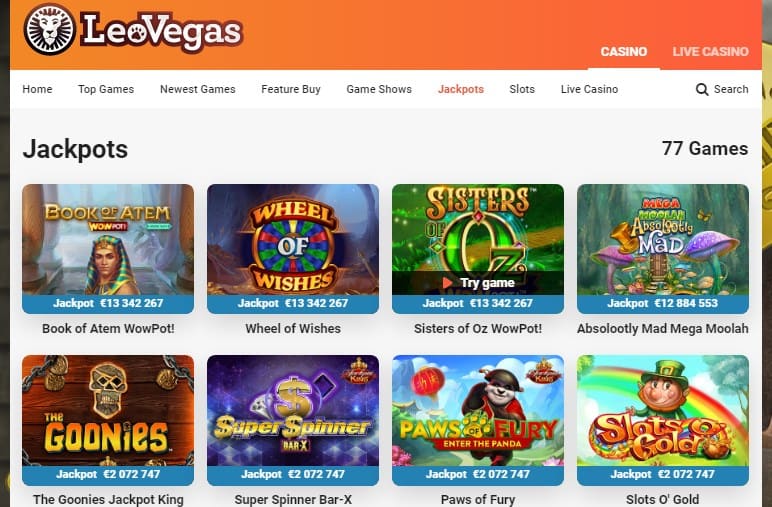
Task: Open the Paws of Fury game tile
Action: (x=478, y=420)
